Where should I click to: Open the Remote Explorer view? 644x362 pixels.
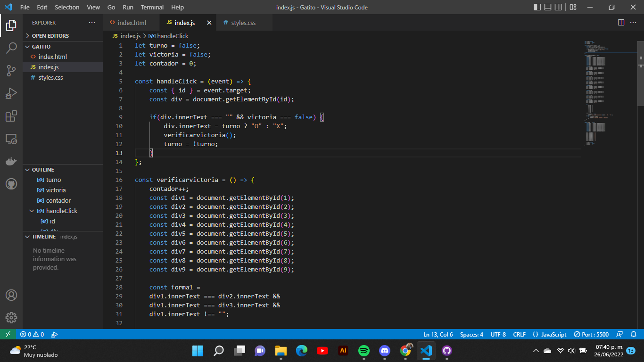click(x=11, y=139)
